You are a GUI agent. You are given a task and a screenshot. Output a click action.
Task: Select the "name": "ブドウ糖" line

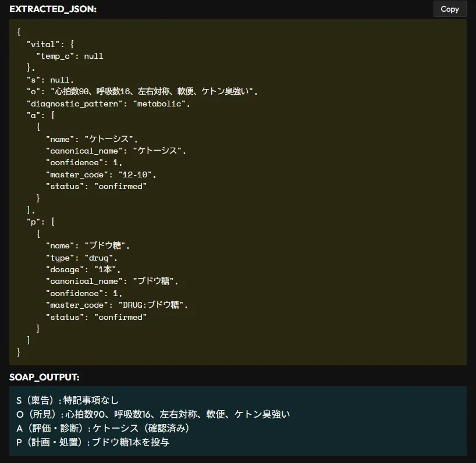point(88,246)
